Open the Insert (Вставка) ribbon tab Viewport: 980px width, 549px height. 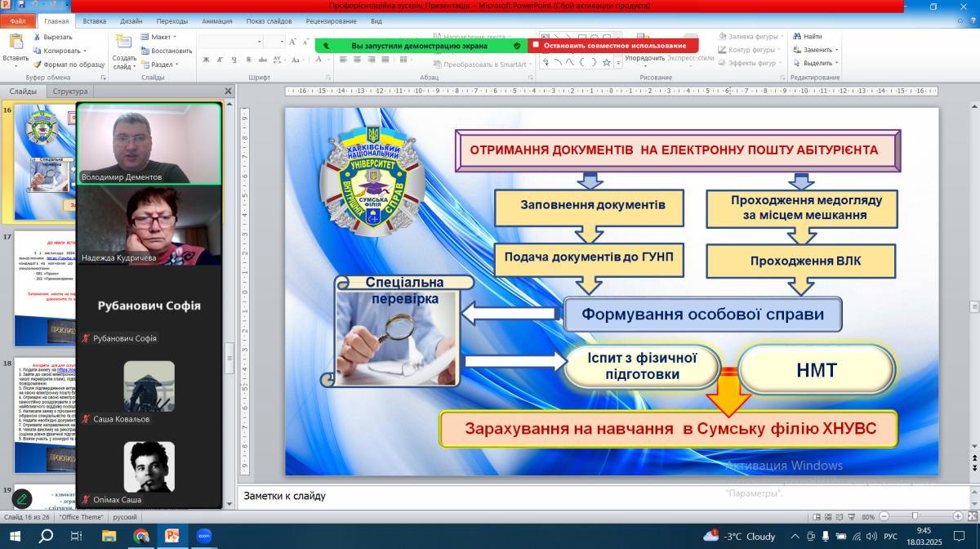tap(94, 21)
